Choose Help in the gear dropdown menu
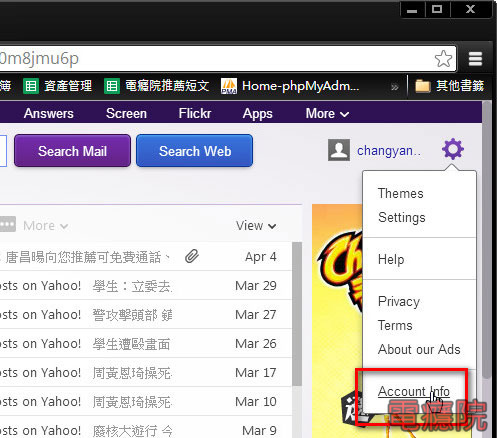Image resolution: width=497 pixels, height=438 pixels. (391, 259)
